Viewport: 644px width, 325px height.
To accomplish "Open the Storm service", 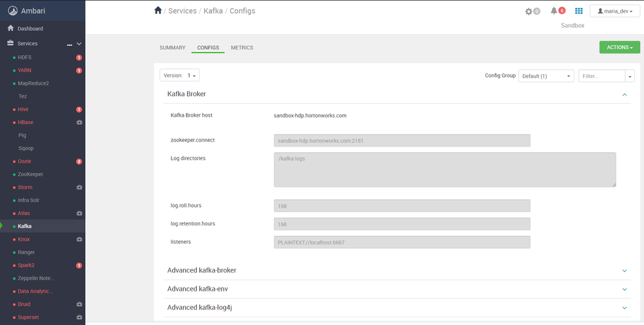I will point(25,187).
